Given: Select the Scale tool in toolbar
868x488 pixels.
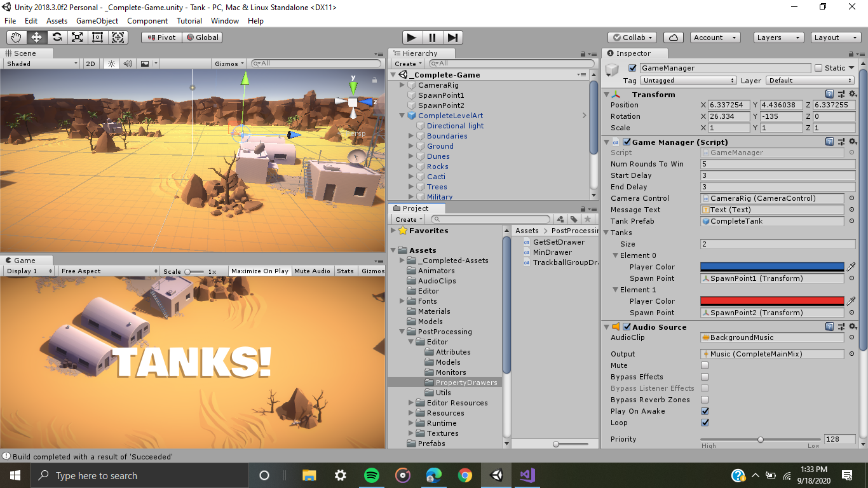Looking at the screenshot, I should [77, 37].
